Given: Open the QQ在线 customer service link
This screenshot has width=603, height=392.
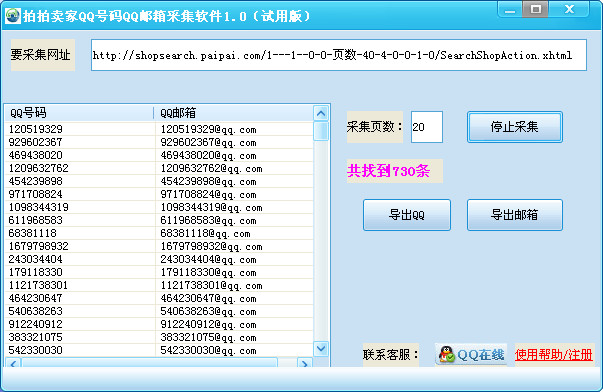Looking at the screenshot, I should point(471,354).
